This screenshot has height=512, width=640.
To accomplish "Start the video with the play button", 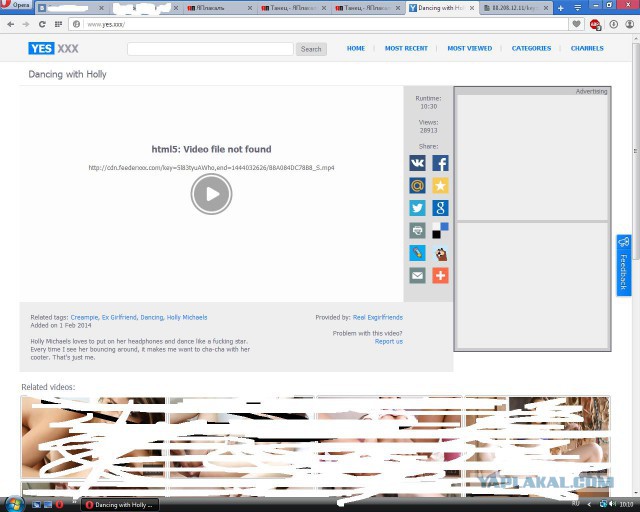I will point(211,194).
